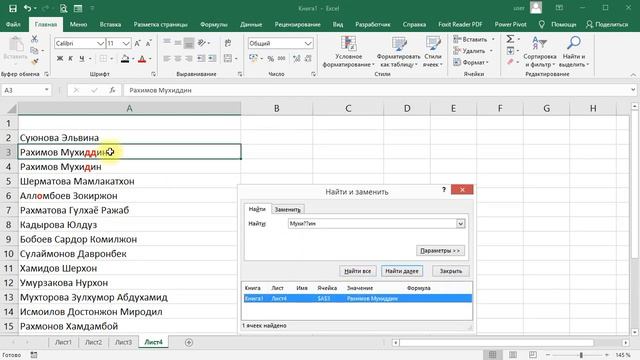Click the Name Box showing A3
This screenshot has width=640, height=360.
coord(26,90)
